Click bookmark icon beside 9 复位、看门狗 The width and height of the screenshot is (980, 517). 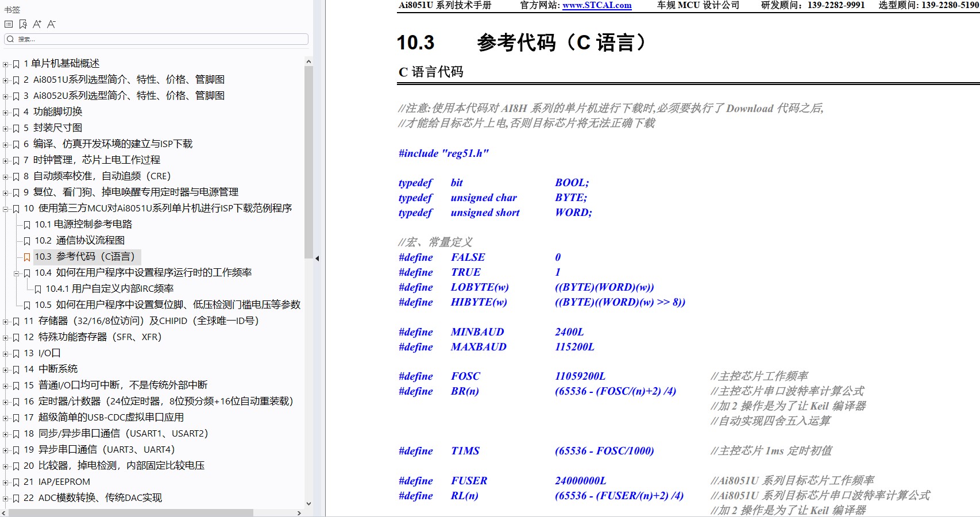pos(16,192)
